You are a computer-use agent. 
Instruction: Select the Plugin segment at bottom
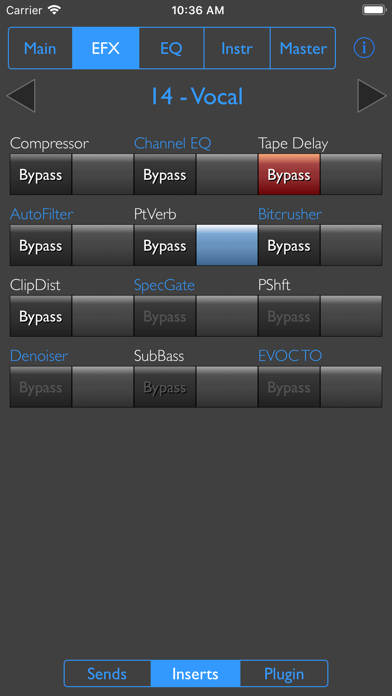coord(284,673)
